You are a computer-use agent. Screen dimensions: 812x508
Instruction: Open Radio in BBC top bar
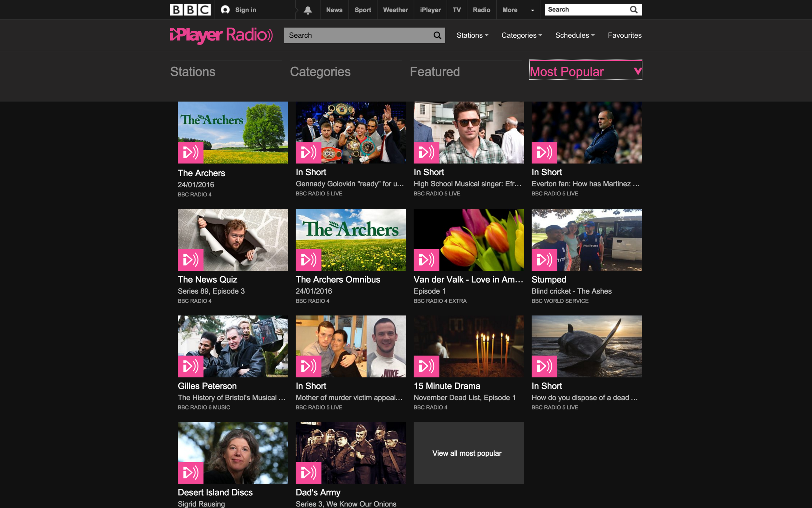click(x=481, y=10)
